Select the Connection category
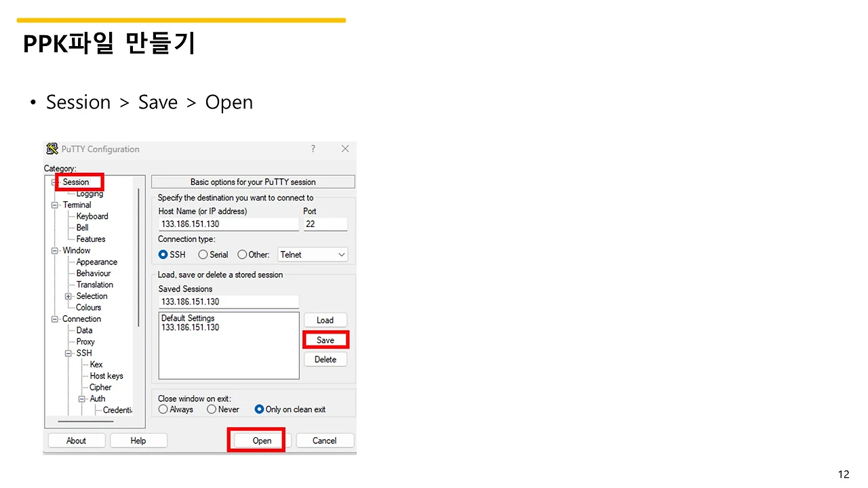Viewport: 868px width, 488px height. 81,319
